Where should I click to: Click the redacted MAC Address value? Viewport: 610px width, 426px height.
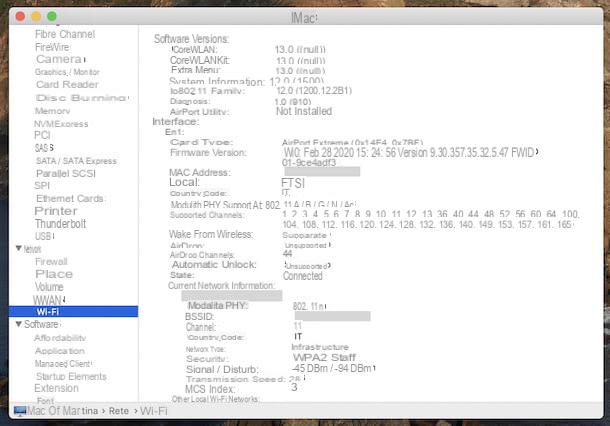(322, 172)
